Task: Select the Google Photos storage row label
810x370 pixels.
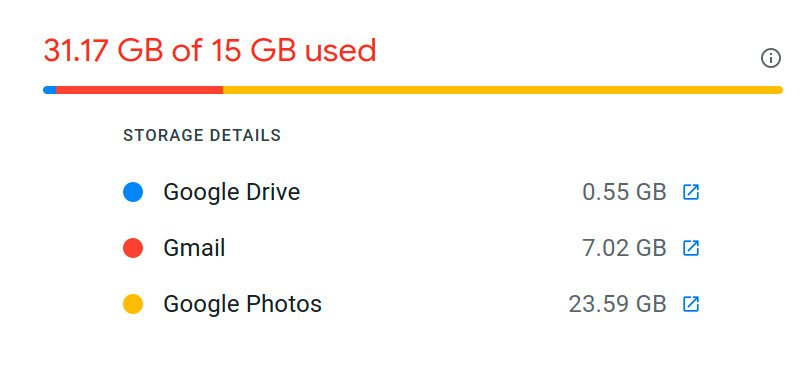Action: pyautogui.click(x=242, y=304)
